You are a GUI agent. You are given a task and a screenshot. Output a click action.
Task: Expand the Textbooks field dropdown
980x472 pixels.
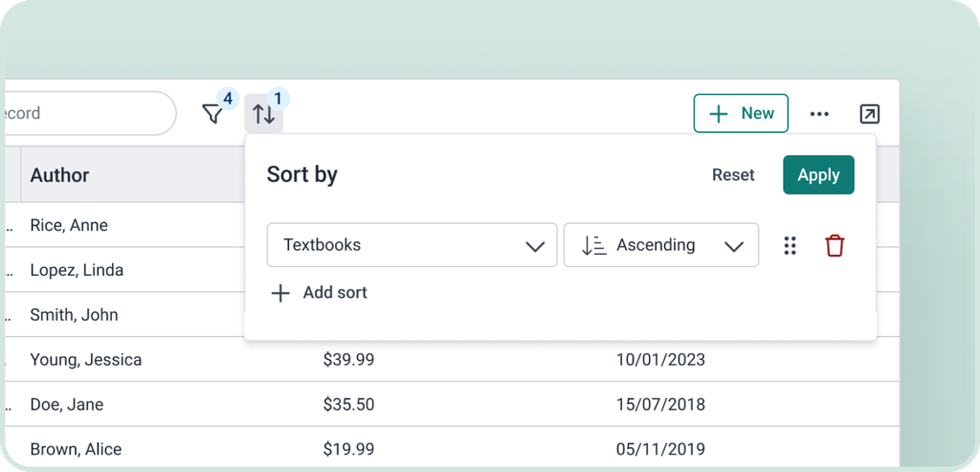(x=412, y=245)
